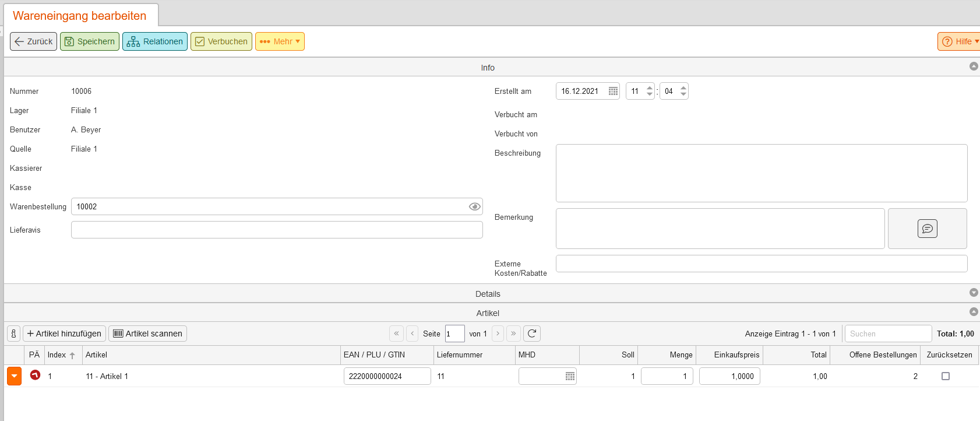Click Artikel scannen barcode button
The height and width of the screenshot is (421, 980).
(148, 334)
